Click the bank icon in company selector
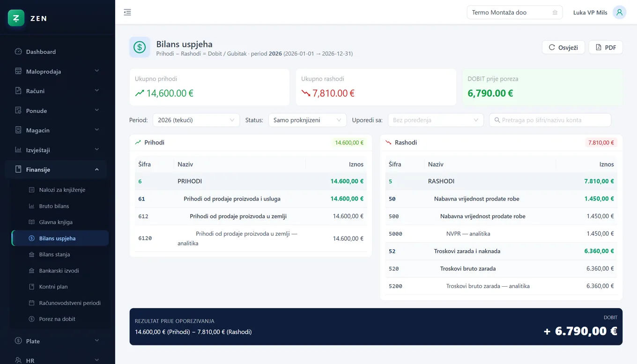 pyautogui.click(x=555, y=13)
